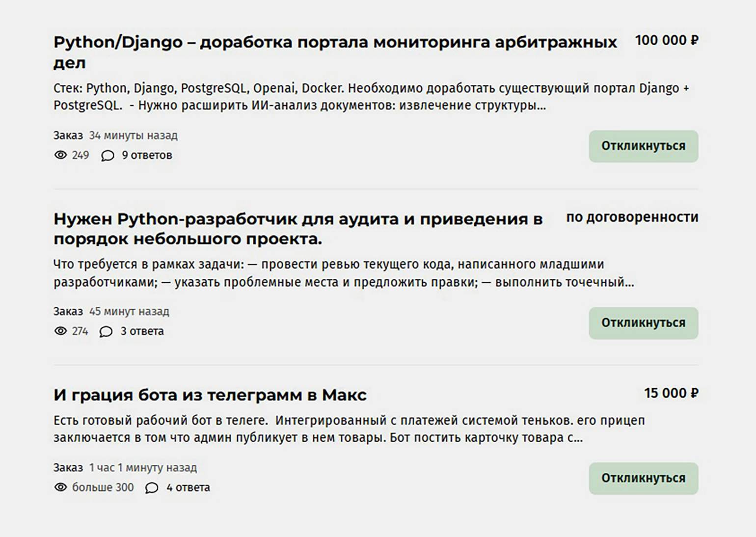The height and width of the screenshot is (537, 756).
Task: Click the eye icon beside 274 views
Action: (x=60, y=331)
